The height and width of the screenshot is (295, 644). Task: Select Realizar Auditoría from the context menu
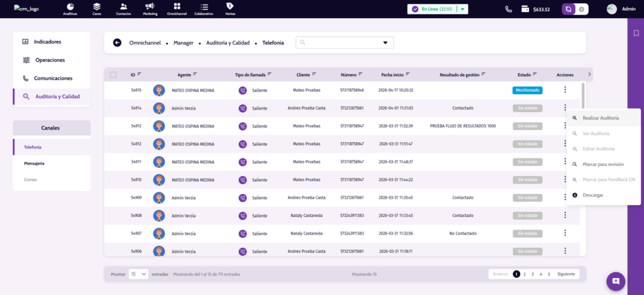coord(601,118)
